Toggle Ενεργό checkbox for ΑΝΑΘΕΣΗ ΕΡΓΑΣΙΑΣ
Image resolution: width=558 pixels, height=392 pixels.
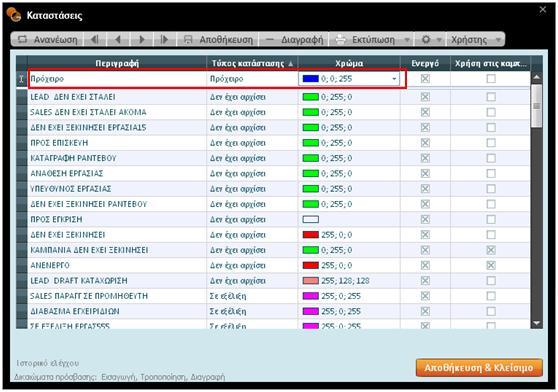pyautogui.click(x=425, y=173)
